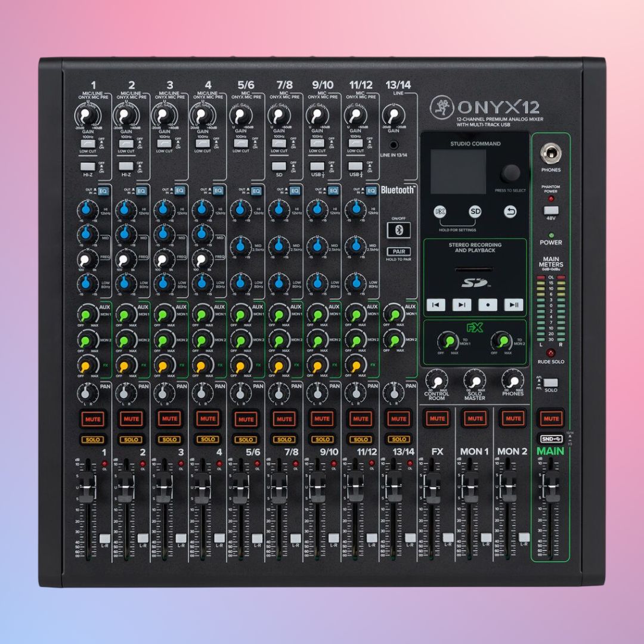Image resolution: width=644 pixels, height=644 pixels.
Task: Solo channel 5/6
Action: pos(246,439)
